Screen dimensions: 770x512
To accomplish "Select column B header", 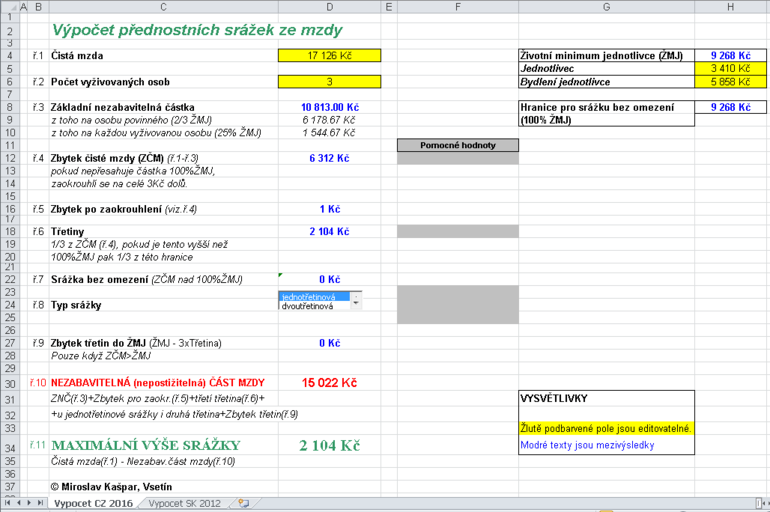I will click(38, 7).
